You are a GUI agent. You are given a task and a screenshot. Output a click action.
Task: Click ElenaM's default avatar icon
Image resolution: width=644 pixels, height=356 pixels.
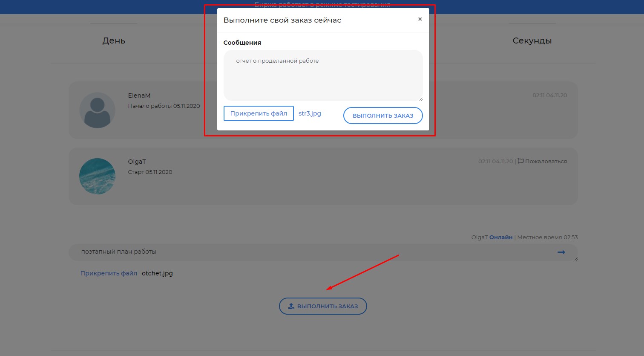pyautogui.click(x=97, y=110)
